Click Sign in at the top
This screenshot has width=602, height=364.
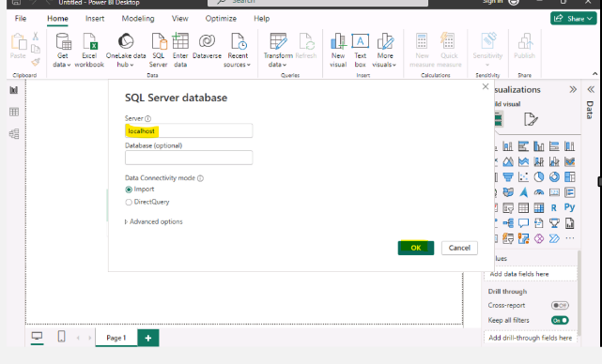click(492, 2)
